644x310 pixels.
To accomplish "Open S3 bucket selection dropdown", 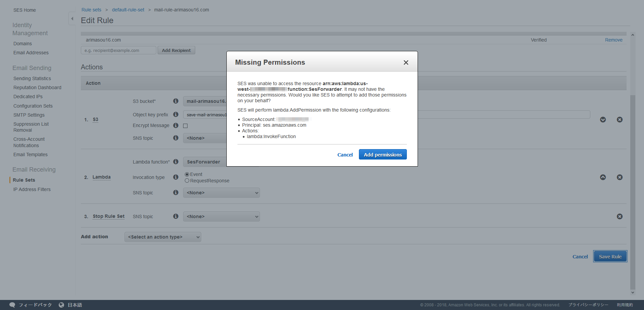I will coord(205,101).
